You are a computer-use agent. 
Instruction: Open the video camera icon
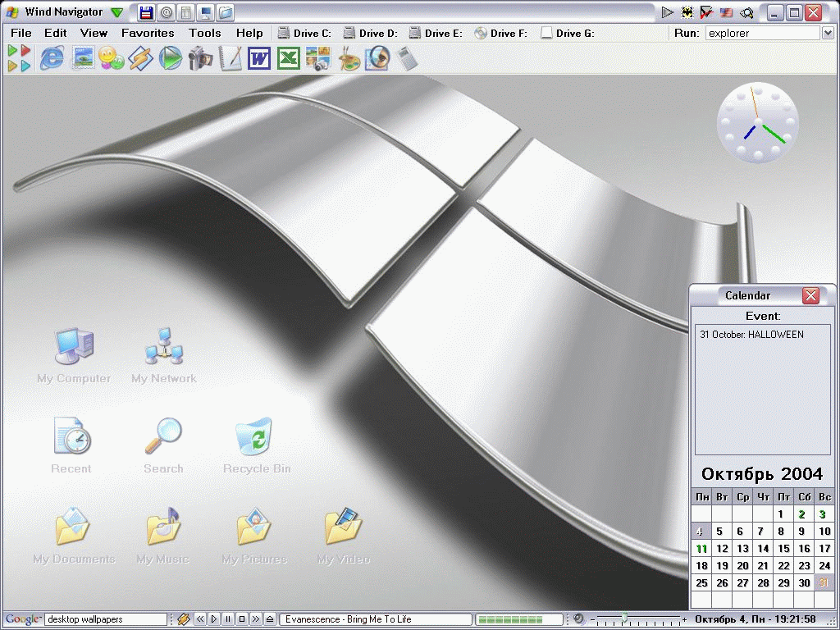pyautogui.click(x=200, y=58)
